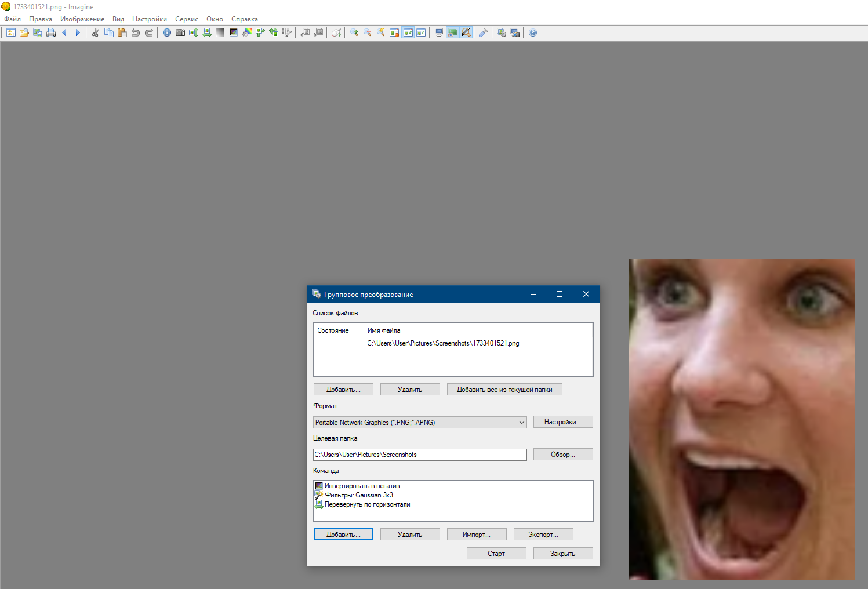Go to next image with blue right arrow
This screenshot has width=868, height=589.
[x=78, y=32]
